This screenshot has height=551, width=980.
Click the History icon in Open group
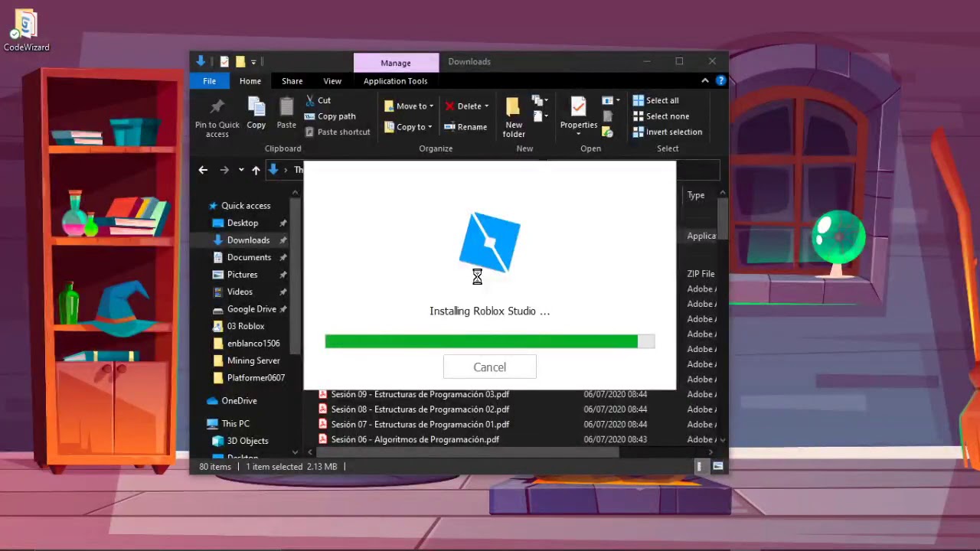[608, 132]
